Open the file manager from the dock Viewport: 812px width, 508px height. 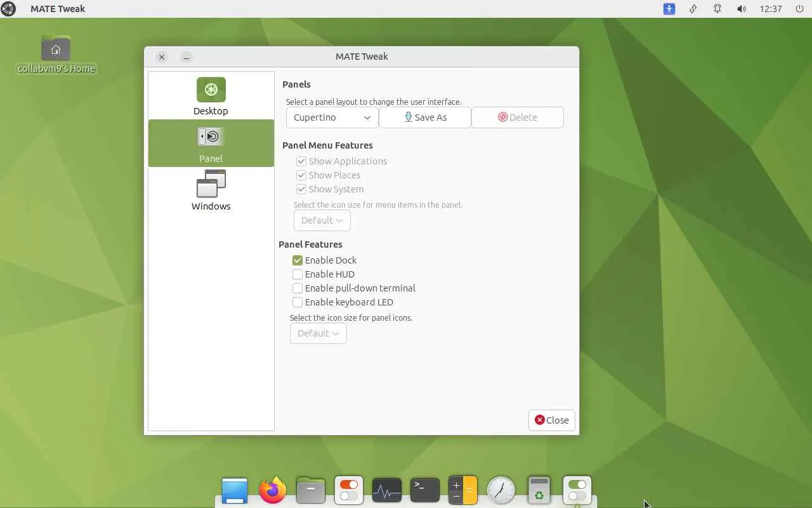(311, 490)
